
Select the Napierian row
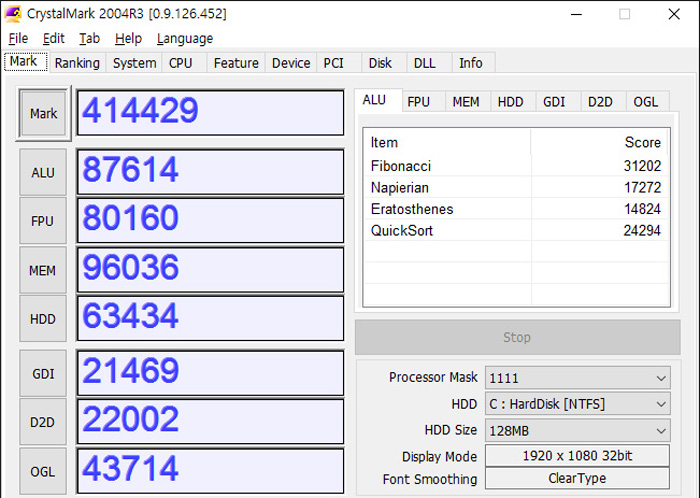(517, 187)
